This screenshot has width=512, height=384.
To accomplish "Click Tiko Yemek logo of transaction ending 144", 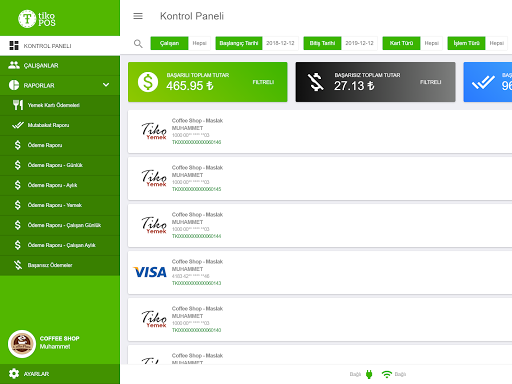I will 154,225.
